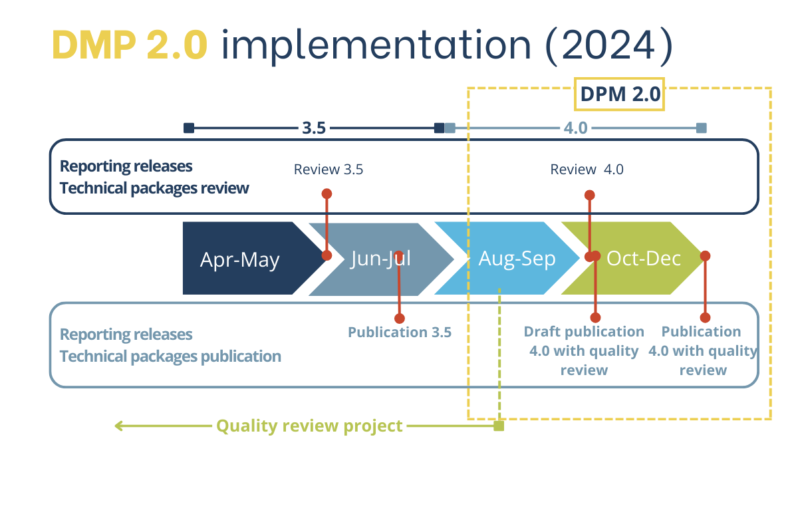
Task: Select the Jun-Jul gray chevron arrow
Action: click(379, 259)
